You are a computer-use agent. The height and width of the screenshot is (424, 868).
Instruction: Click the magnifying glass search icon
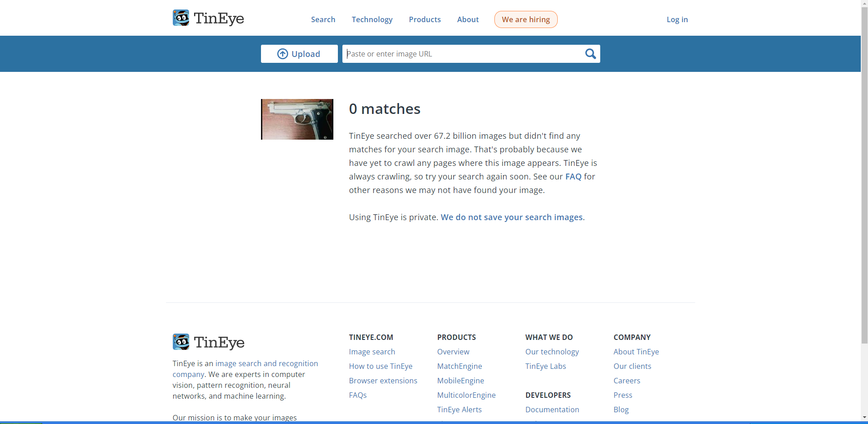click(590, 54)
